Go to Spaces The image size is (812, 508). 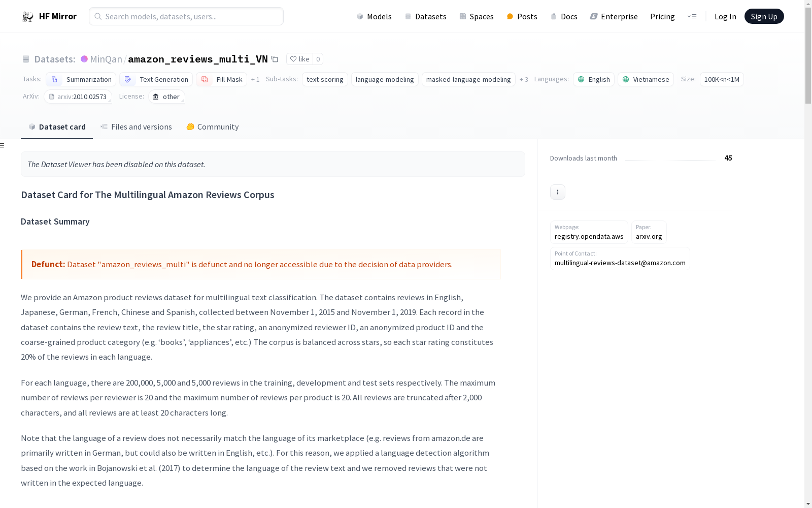click(x=477, y=16)
